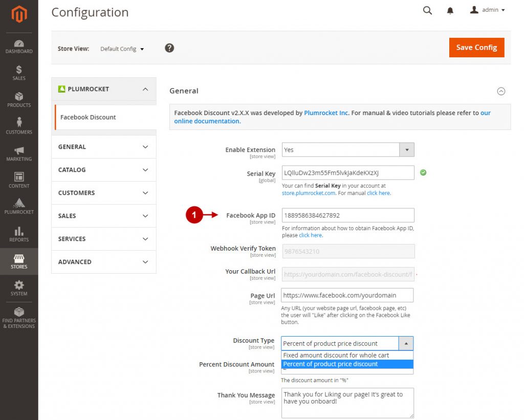
Task: Open the Reports sidebar menu
Action: pos(19,234)
